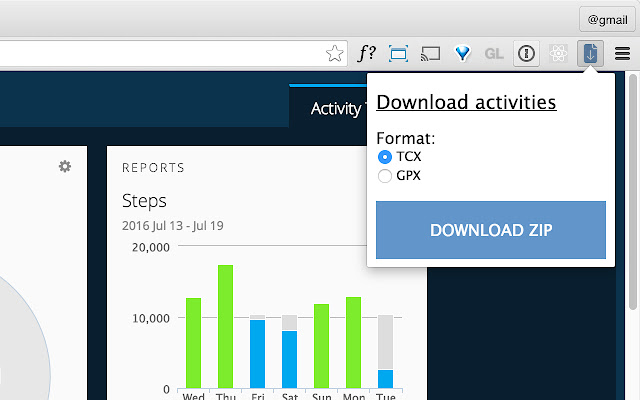This screenshot has width=640, height=400.
Task: Click the Friday blue steps bar
Action: (258, 354)
